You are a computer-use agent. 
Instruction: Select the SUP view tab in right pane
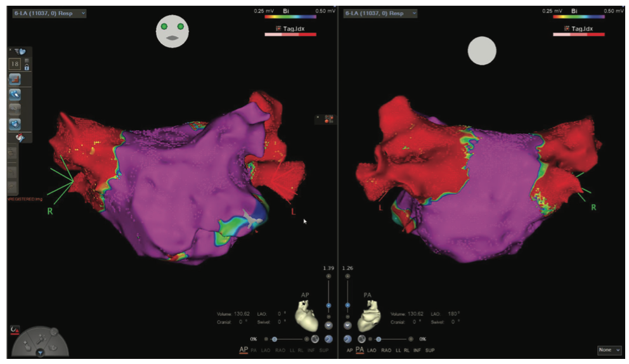(x=430, y=350)
